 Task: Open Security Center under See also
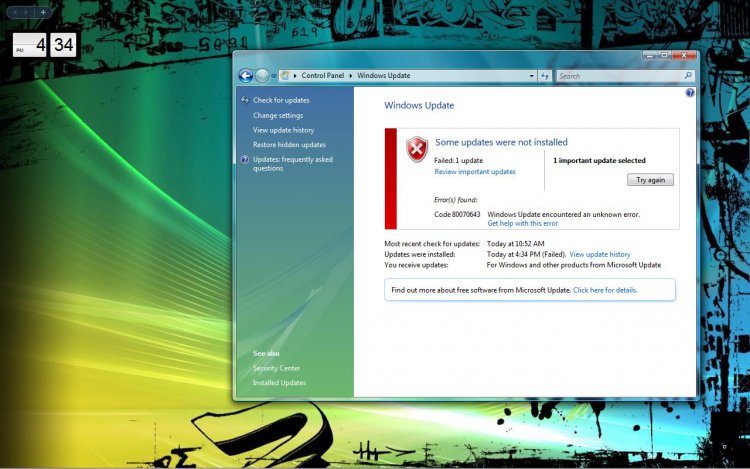click(276, 368)
